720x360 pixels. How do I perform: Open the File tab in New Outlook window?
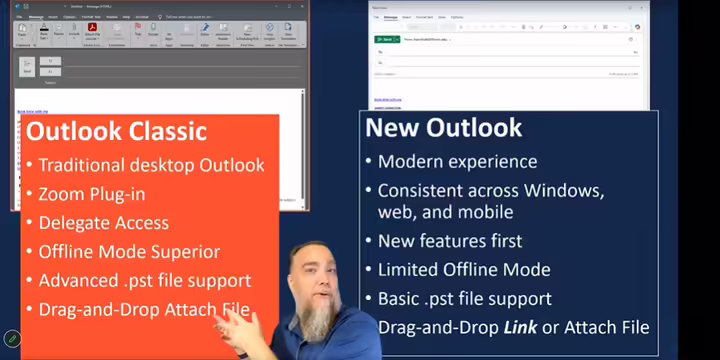pyautogui.click(x=376, y=17)
